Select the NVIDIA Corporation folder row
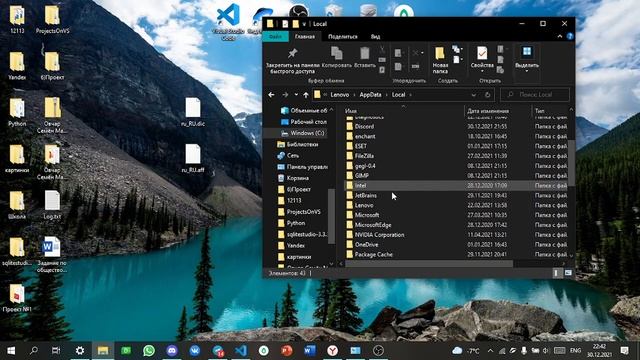The width and height of the screenshot is (640, 360). click(456, 235)
